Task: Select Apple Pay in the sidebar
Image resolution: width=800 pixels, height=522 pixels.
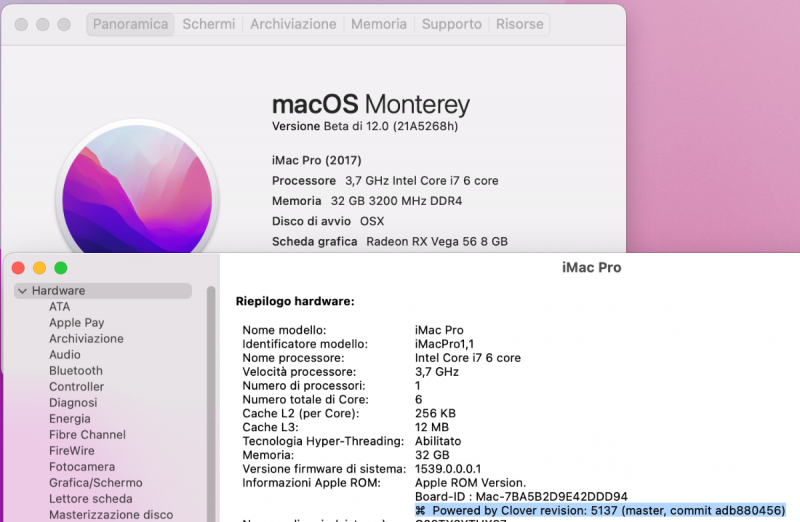Action: [77, 322]
